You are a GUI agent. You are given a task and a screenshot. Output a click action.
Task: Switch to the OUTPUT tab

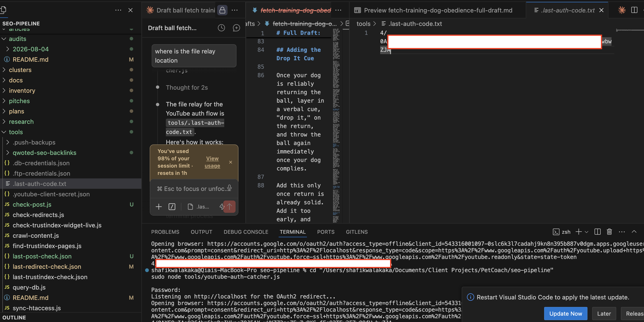click(x=201, y=232)
